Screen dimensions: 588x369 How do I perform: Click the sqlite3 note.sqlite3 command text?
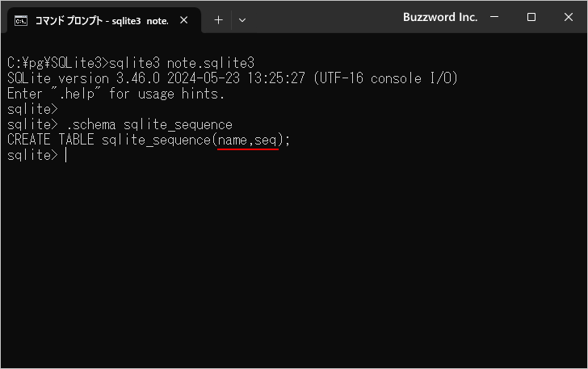coord(182,62)
